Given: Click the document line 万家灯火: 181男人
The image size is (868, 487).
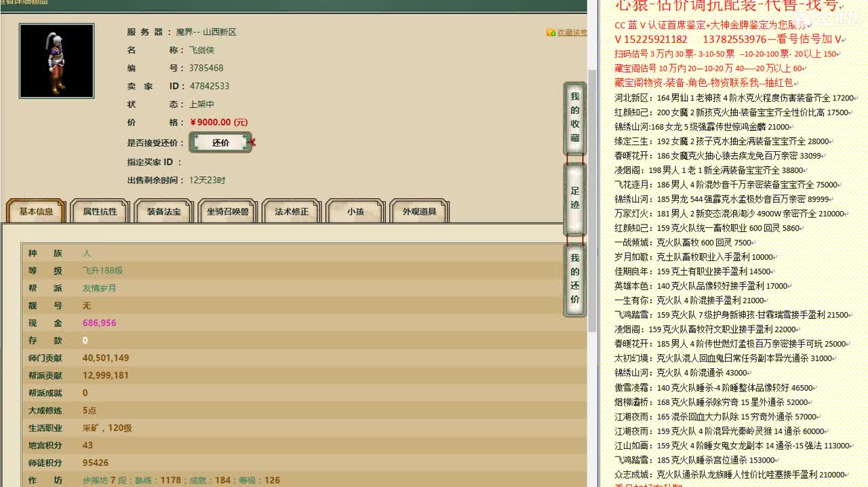Looking at the screenshot, I should pyautogui.click(x=731, y=214).
